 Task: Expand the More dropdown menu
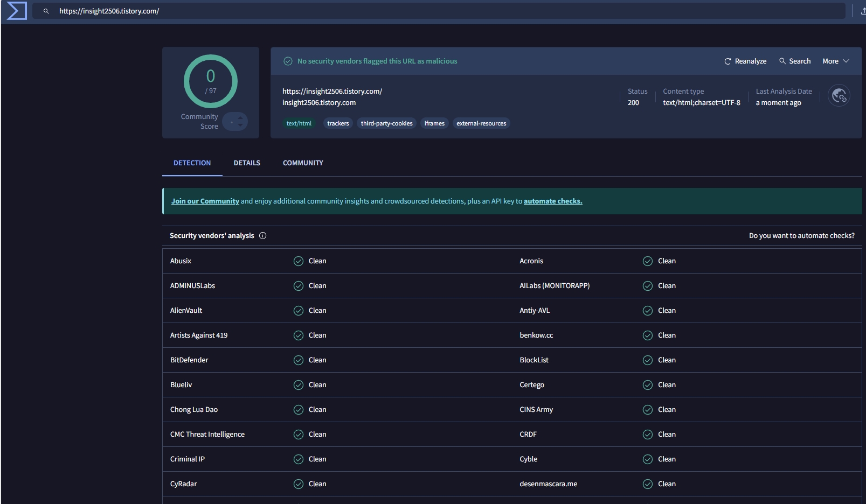836,61
